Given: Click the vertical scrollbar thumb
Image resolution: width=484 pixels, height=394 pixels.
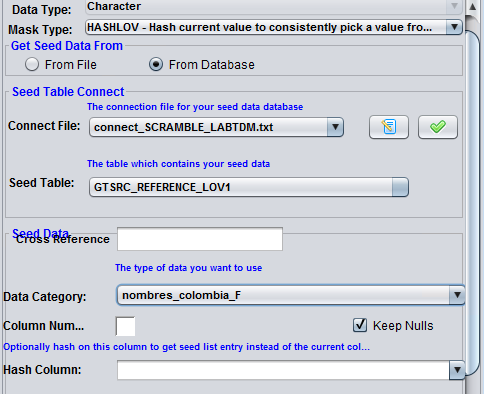Looking at the screenshot, I should pyautogui.click(x=473, y=203).
